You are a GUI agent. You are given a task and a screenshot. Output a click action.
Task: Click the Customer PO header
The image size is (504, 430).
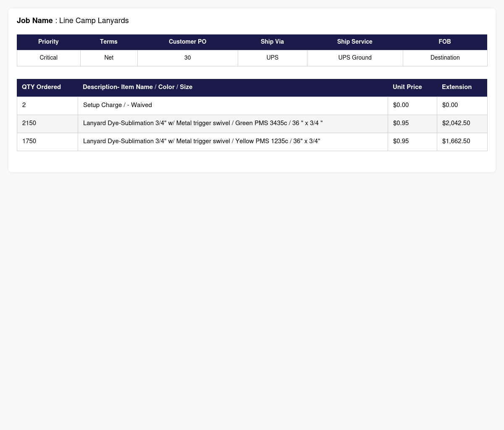pyautogui.click(x=188, y=42)
